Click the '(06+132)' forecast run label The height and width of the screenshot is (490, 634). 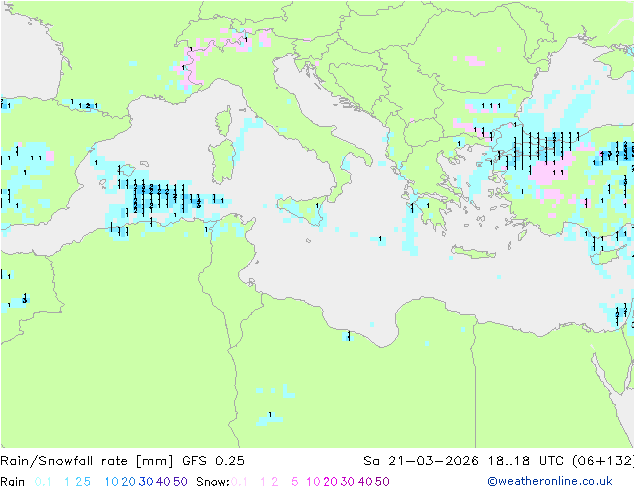click(x=603, y=461)
